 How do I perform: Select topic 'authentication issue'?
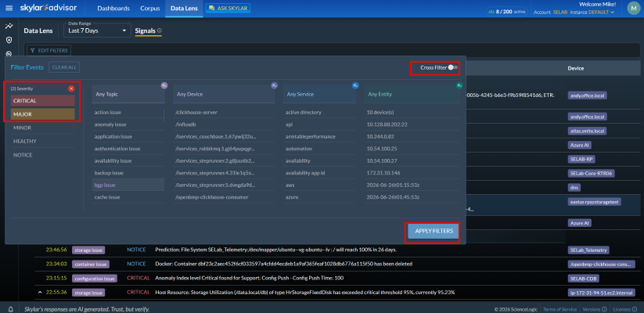point(128,149)
